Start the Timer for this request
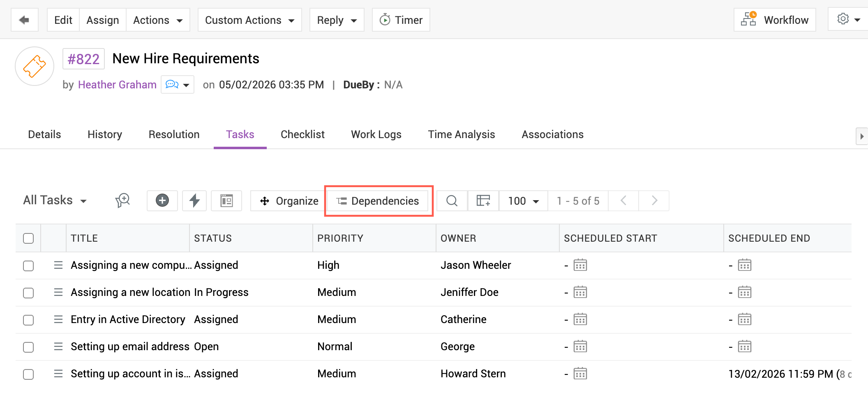868x411 pixels. (x=401, y=20)
